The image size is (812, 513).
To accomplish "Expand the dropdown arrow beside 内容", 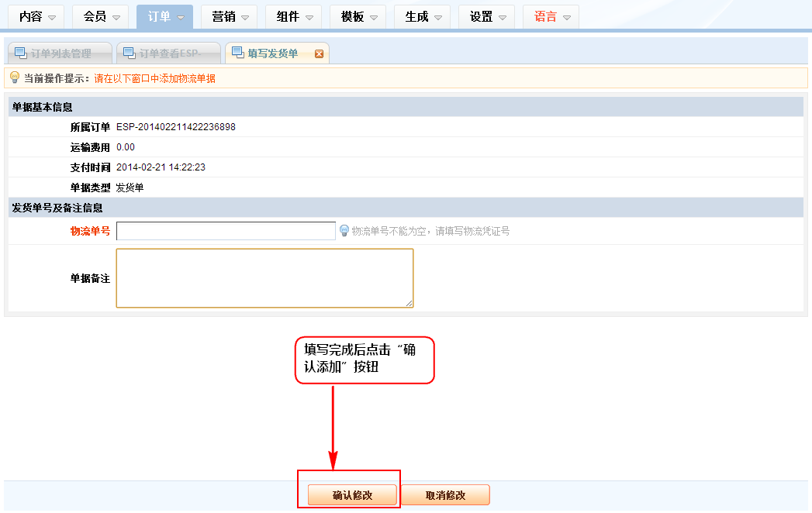I will pos(51,17).
